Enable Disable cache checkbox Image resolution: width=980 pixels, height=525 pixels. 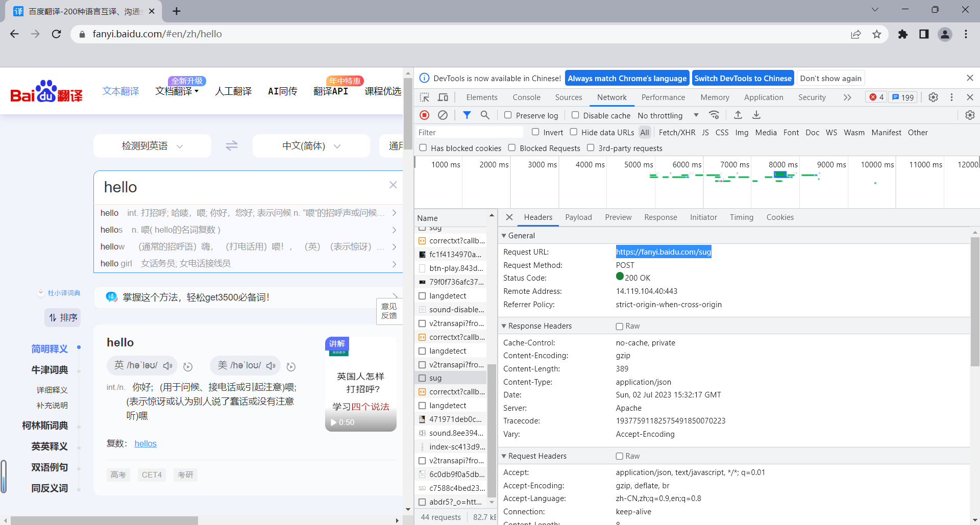pyautogui.click(x=575, y=115)
